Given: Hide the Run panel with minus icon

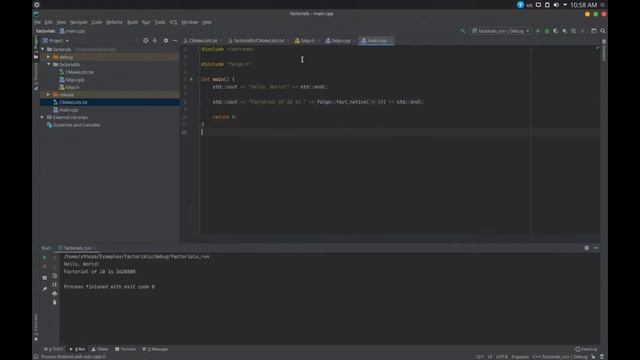Looking at the screenshot, I should [596, 248].
